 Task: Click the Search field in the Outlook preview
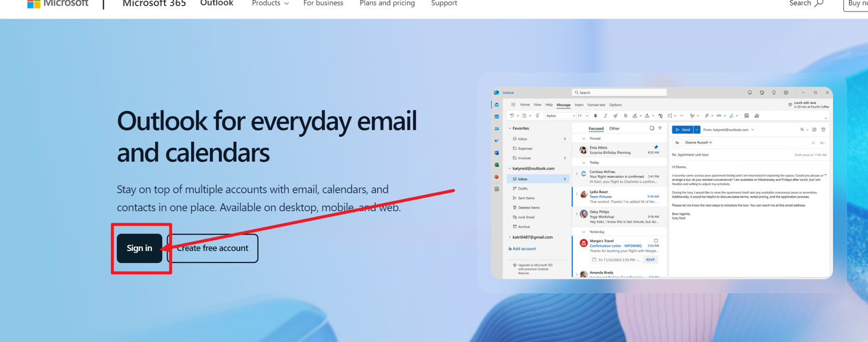coord(619,93)
